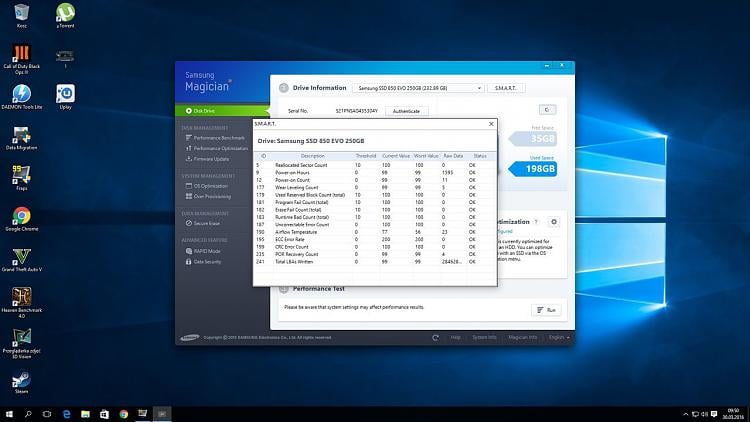The width and height of the screenshot is (750, 422).
Task: Open the Data Migration desktop icon
Action: [x=22, y=138]
